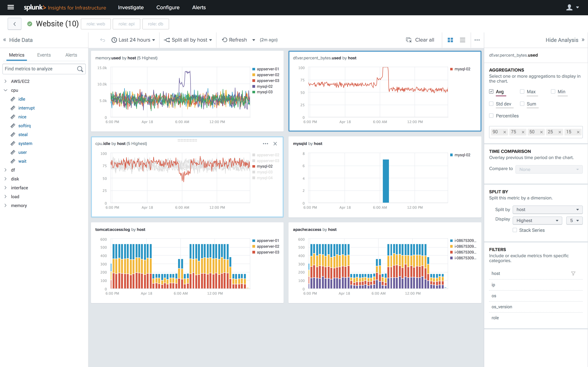588x367 pixels.
Task: Switch to list view layout
Action: coord(462,40)
